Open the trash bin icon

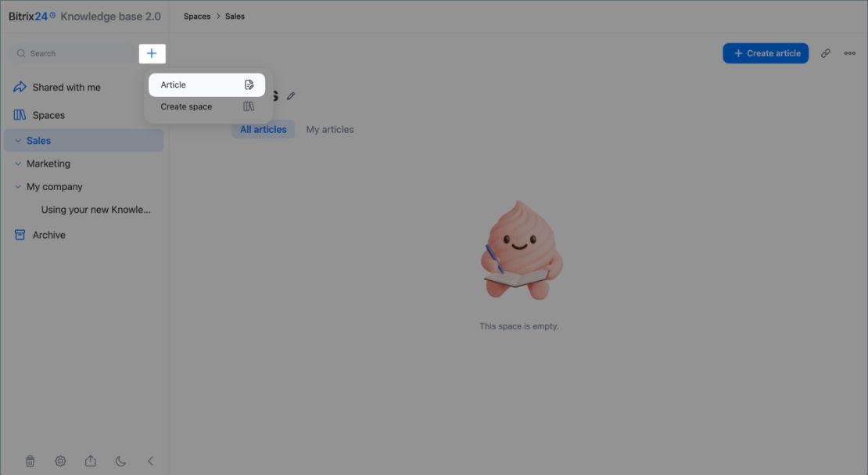coord(30,461)
